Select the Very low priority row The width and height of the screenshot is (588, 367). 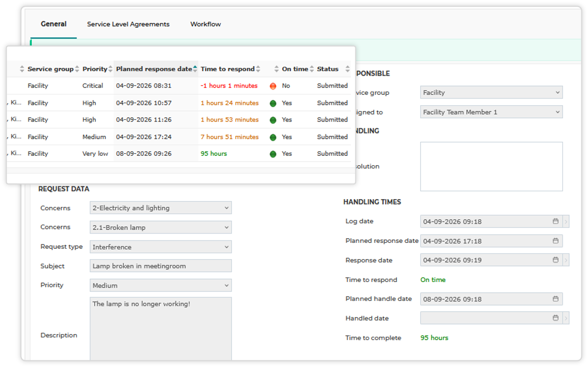(179, 153)
